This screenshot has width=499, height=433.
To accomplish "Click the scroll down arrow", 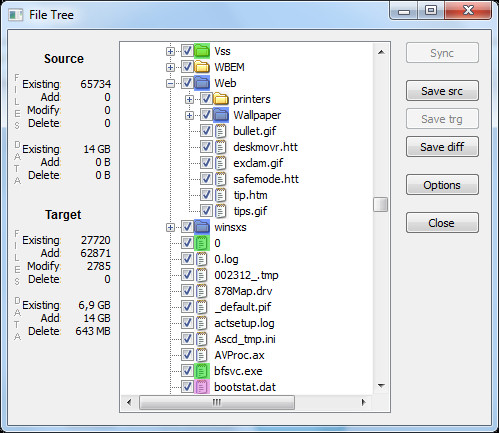I will (381, 386).
